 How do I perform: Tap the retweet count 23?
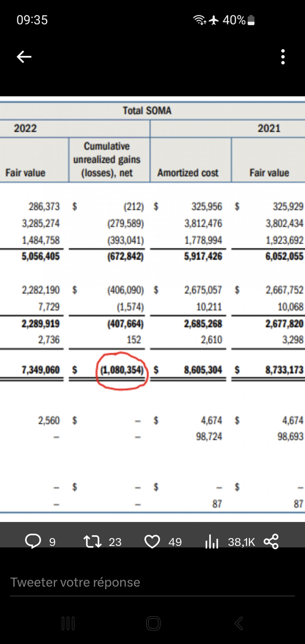click(x=115, y=542)
